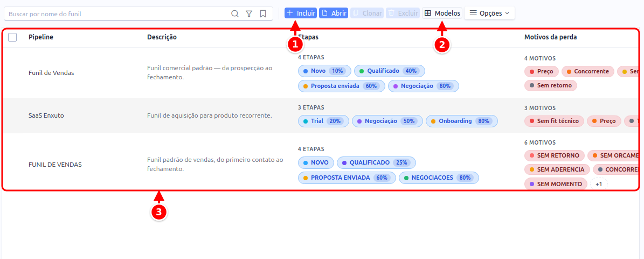The width and height of the screenshot is (644, 259).
Task: Click the SEM ADERENCIA reason chip
Action: [x=557, y=169]
